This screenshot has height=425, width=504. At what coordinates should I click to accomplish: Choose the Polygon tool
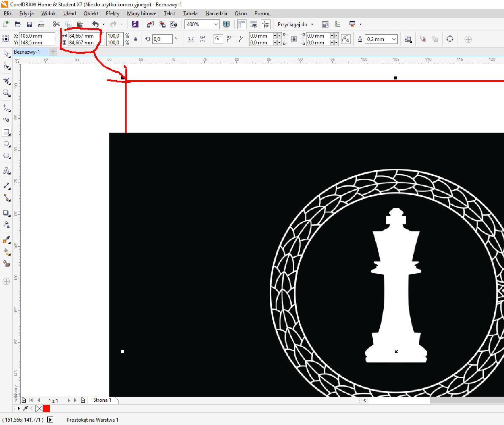pos(6,156)
